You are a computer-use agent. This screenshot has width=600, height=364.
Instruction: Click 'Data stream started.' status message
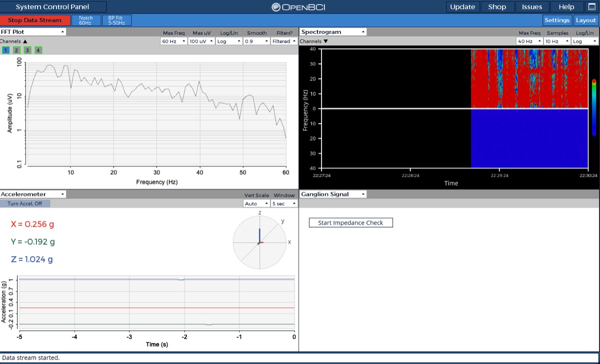(31, 358)
